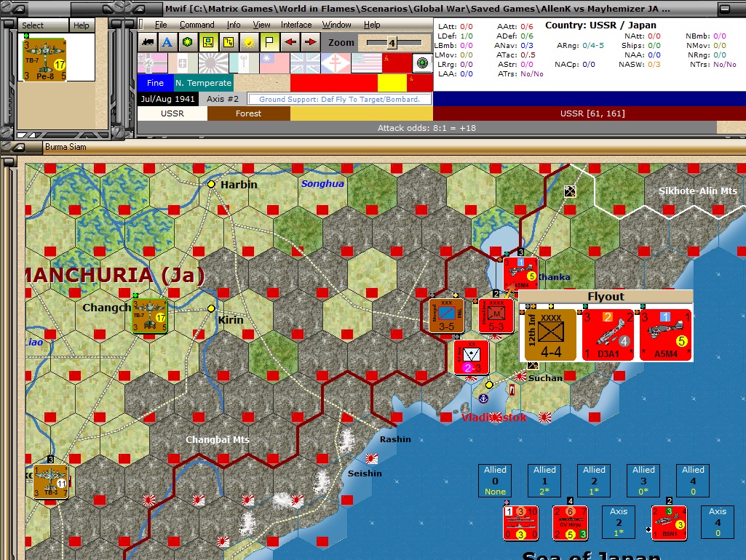
Task: Click the Forest terrain label
Action: [248, 113]
